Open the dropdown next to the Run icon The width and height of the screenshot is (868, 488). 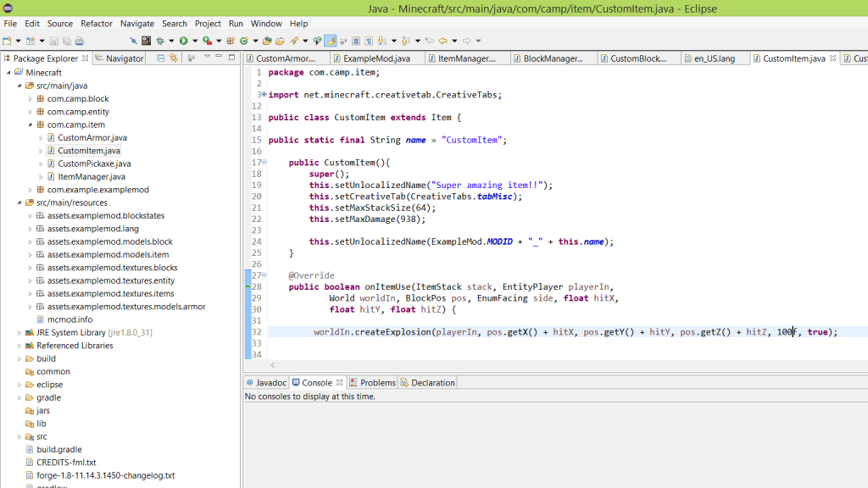pyautogui.click(x=195, y=40)
